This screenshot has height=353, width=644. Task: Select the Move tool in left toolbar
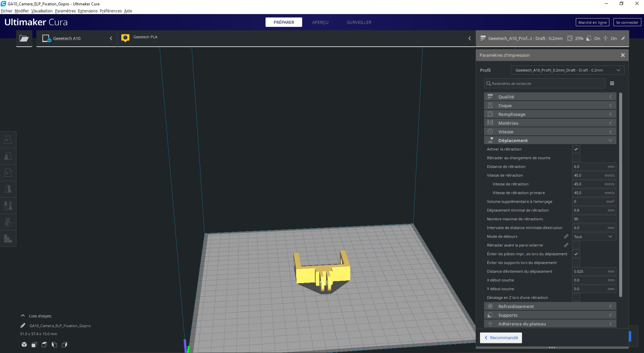(x=8, y=140)
